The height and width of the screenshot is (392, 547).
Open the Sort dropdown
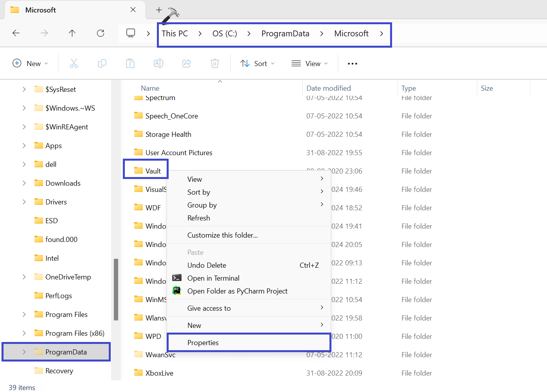coord(257,64)
